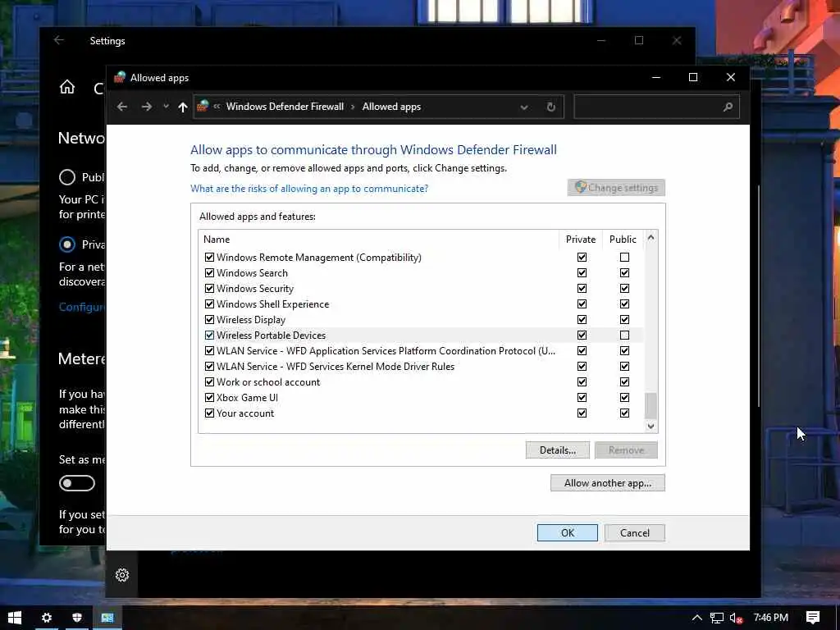
Task: Toggle Private checkbox for Windows Search
Action: tap(582, 272)
